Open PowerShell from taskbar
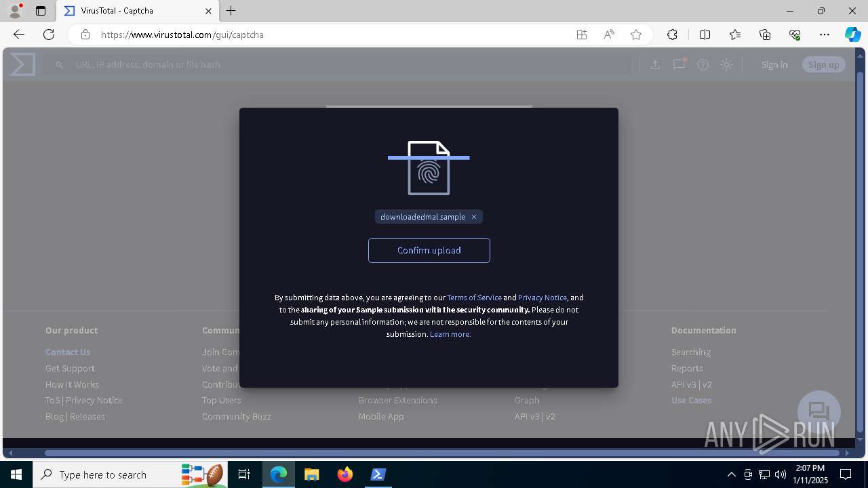Image resolution: width=868 pixels, height=488 pixels. pos(378,474)
